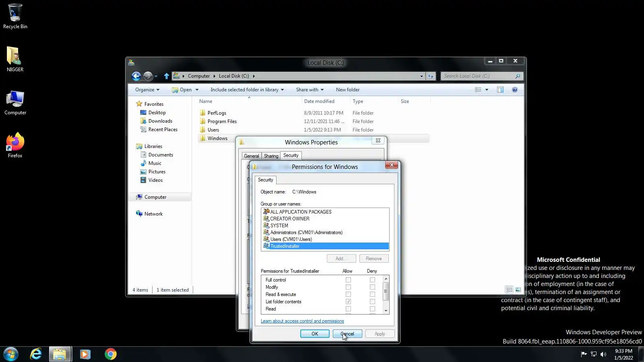Select the Computer desktop shortcut
Image resolution: width=644 pixels, height=362 pixels.
[15, 103]
